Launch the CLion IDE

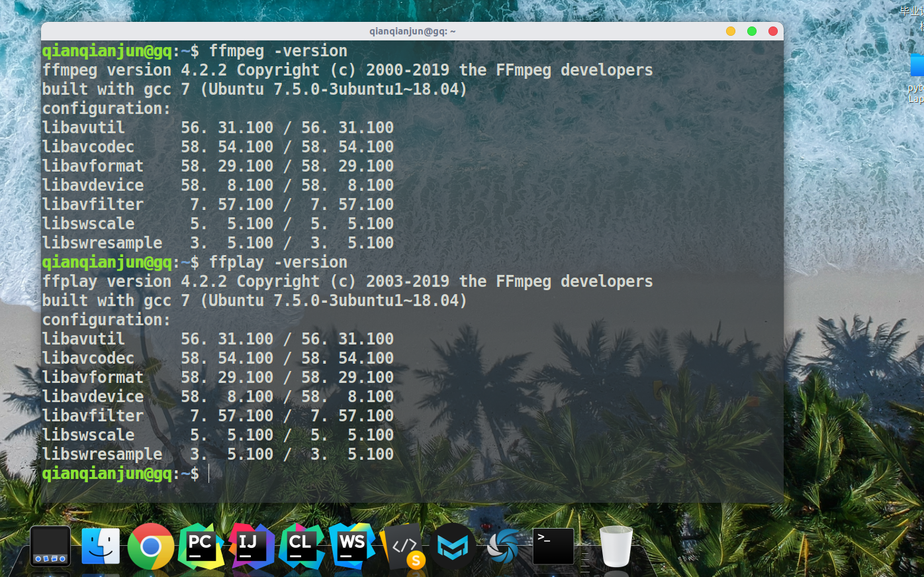point(302,546)
